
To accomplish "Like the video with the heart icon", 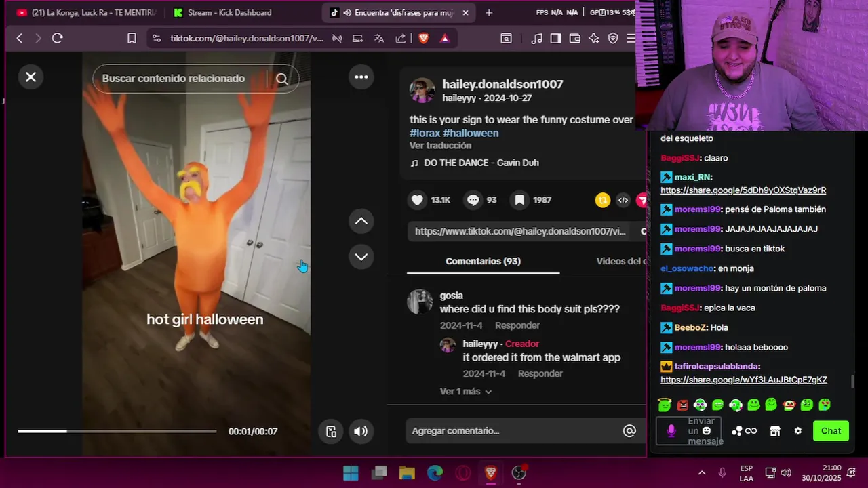I will (x=417, y=200).
